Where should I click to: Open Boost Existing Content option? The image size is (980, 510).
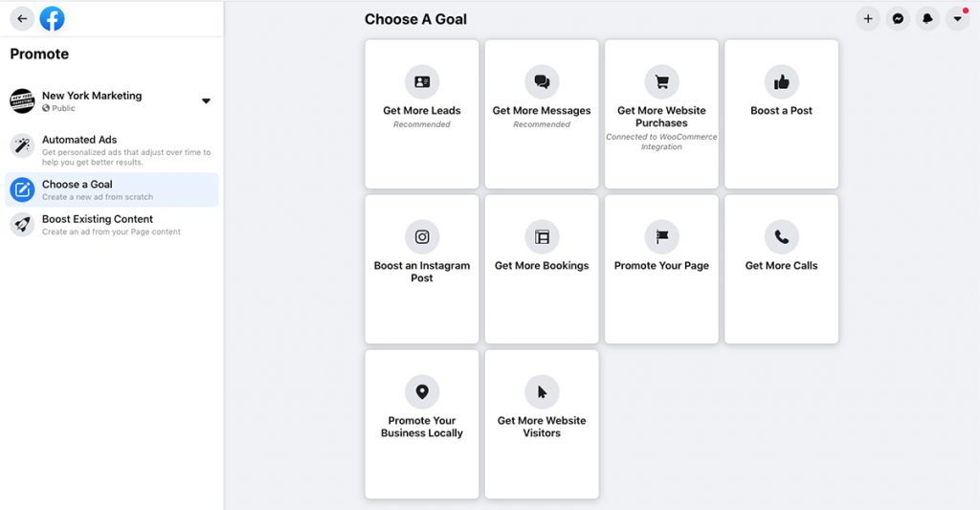[112, 225]
